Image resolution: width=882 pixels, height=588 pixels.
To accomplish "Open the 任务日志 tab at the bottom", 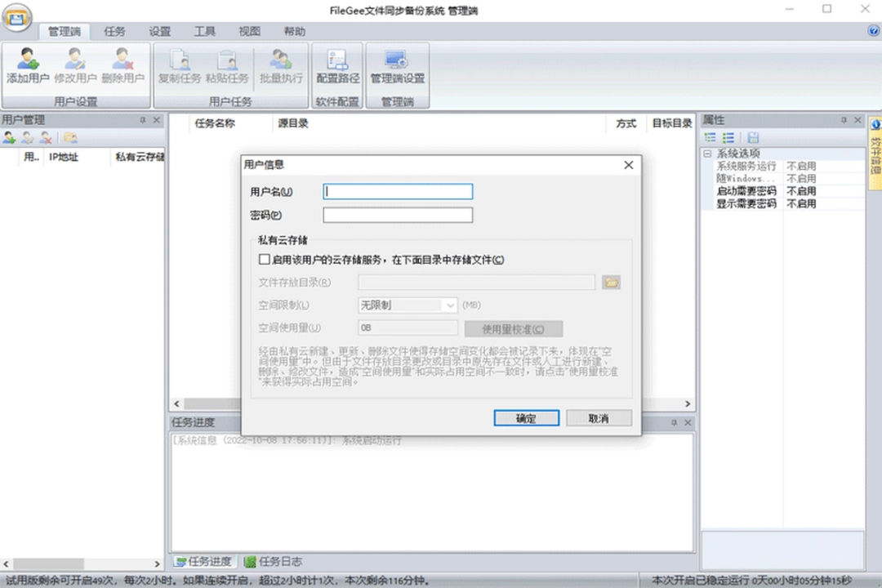I will click(x=273, y=562).
